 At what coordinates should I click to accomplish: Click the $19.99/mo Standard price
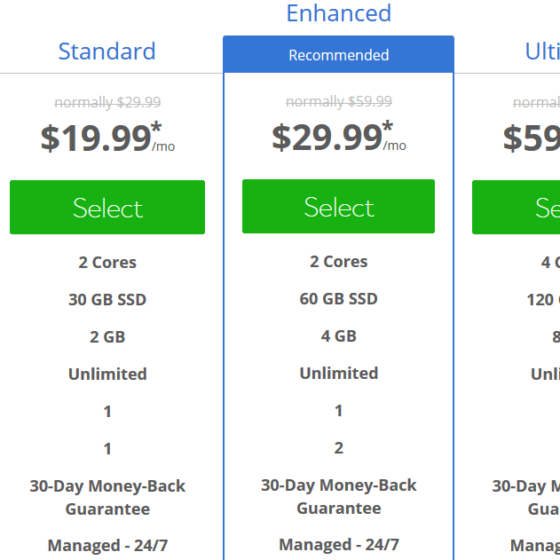click(108, 138)
